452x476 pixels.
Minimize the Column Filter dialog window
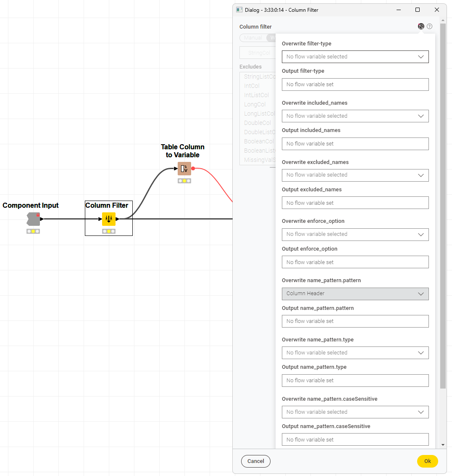tap(399, 10)
